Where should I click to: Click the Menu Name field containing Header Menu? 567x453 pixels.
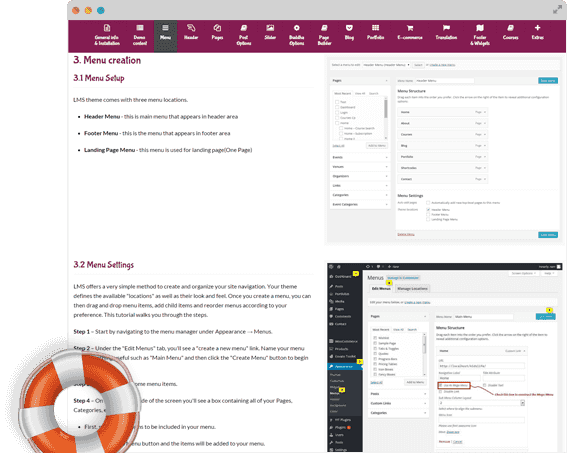point(444,81)
